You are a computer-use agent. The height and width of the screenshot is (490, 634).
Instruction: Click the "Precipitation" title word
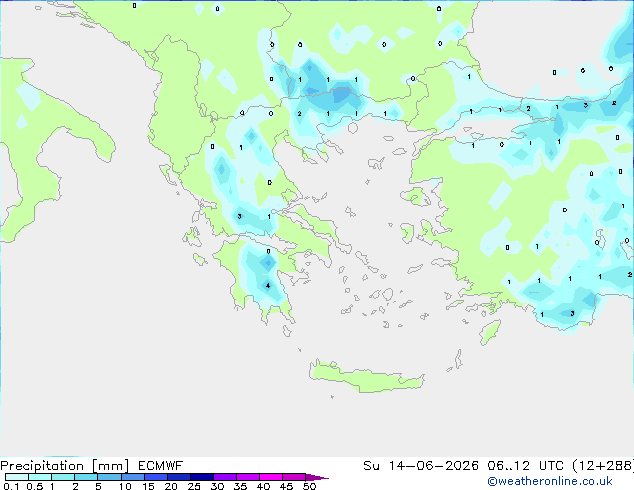pos(42,466)
